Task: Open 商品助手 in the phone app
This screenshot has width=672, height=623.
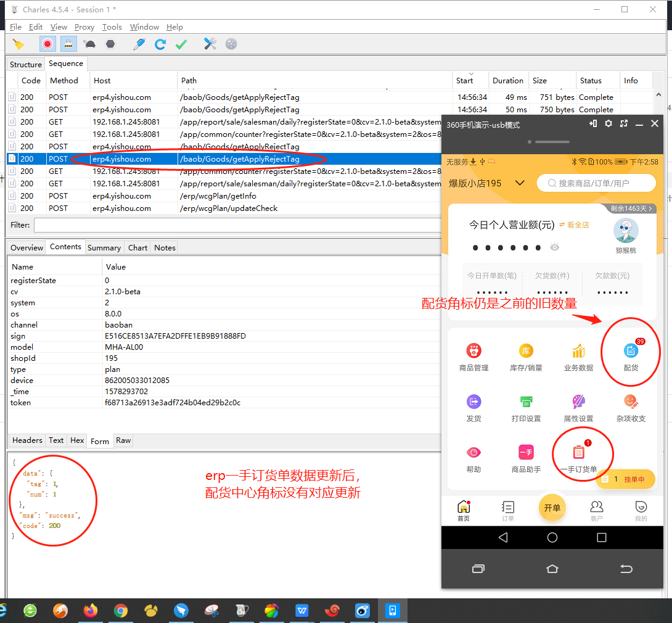Action: (x=526, y=459)
